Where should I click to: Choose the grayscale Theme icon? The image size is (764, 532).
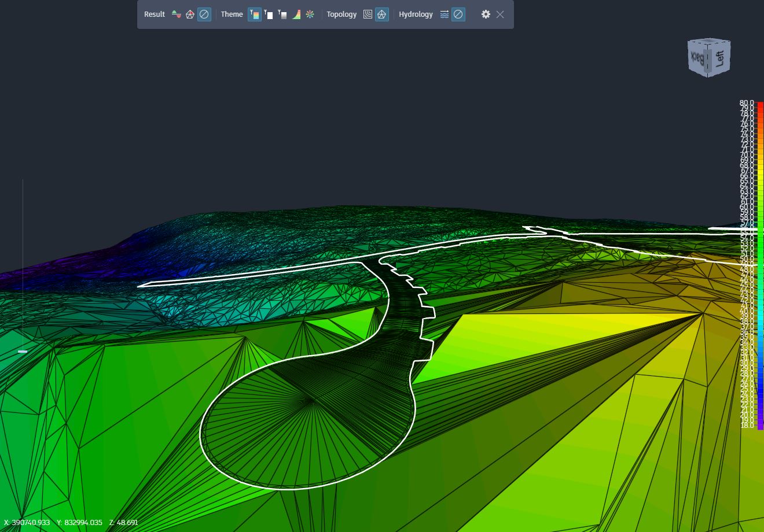click(x=282, y=14)
